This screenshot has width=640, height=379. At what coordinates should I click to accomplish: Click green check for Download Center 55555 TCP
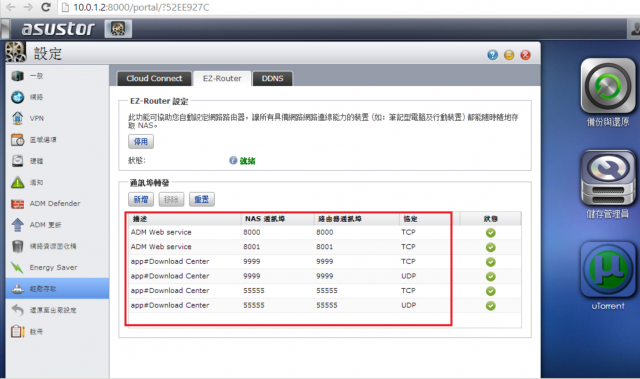click(x=491, y=291)
